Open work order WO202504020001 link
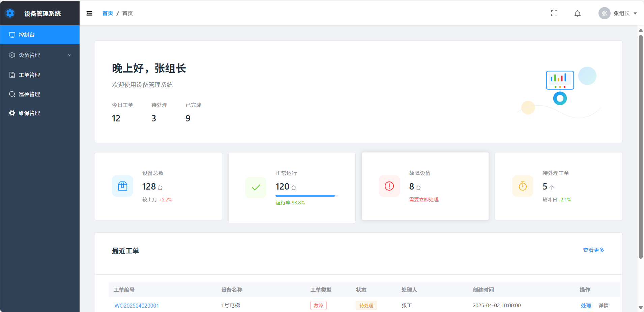The height and width of the screenshot is (312, 644). click(x=137, y=306)
